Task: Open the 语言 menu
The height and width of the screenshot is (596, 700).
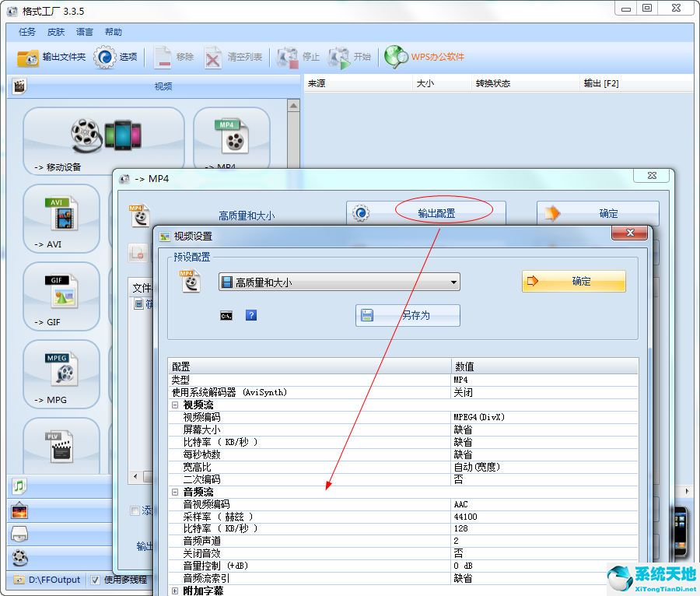Action: (x=84, y=32)
